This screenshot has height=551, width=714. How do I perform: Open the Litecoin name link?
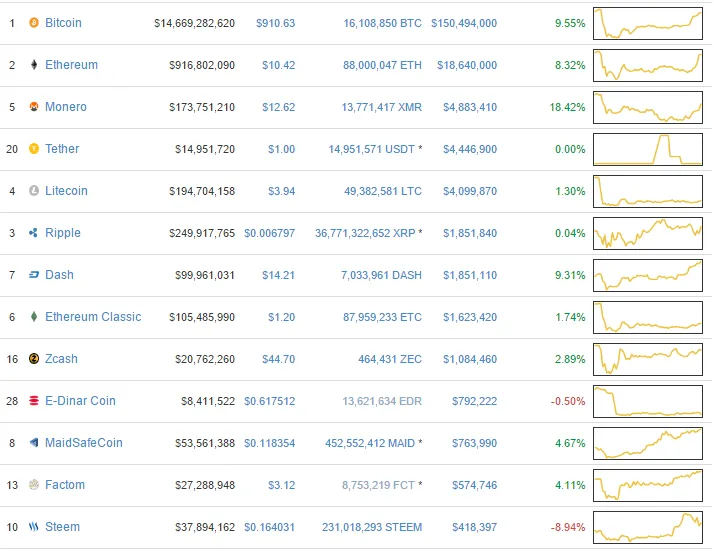click(x=66, y=190)
